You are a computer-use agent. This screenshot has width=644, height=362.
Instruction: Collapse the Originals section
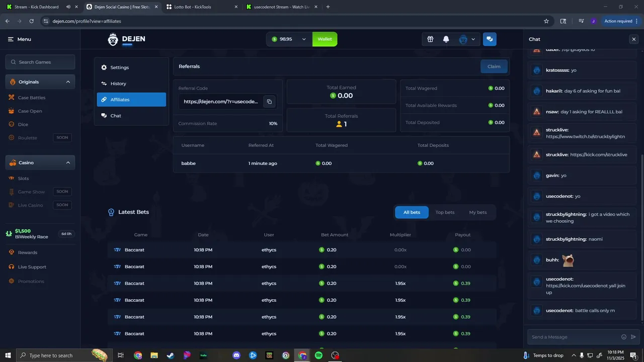68,82
